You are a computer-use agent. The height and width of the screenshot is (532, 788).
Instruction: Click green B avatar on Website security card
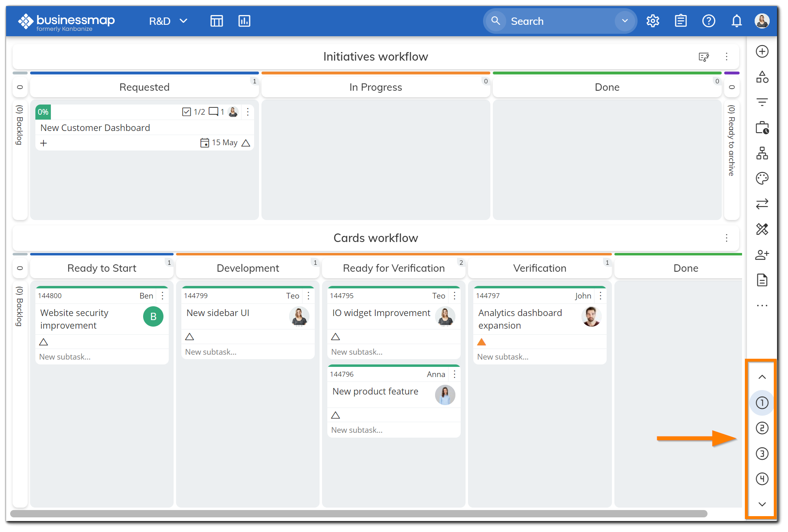[153, 316]
